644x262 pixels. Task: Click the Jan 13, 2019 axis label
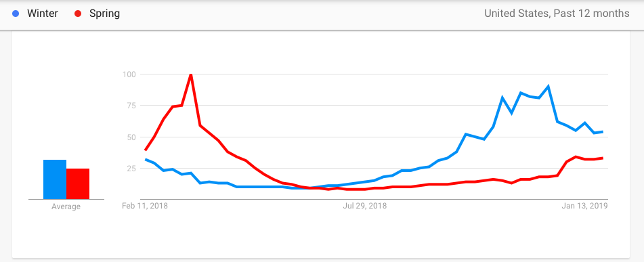point(585,206)
